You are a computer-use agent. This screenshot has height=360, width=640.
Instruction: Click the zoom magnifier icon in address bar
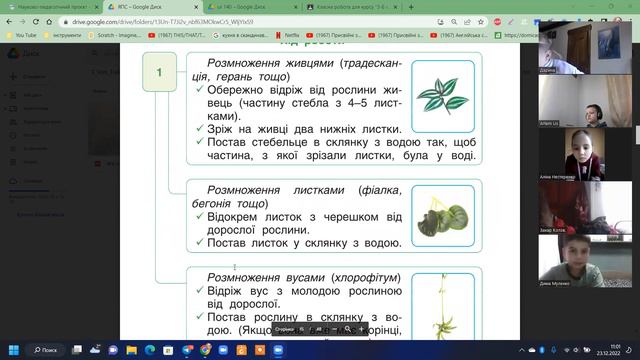454,22
